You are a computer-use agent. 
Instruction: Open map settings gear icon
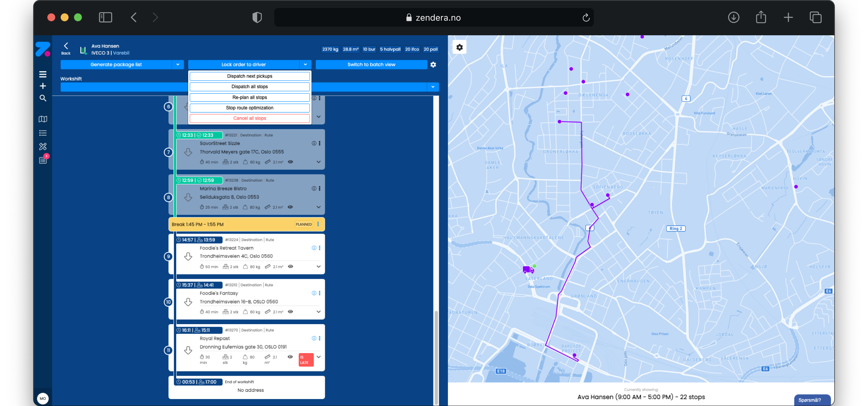pyautogui.click(x=459, y=48)
